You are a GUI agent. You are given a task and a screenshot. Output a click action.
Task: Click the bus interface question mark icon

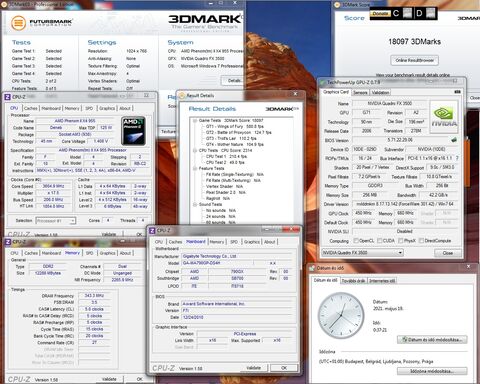click(x=457, y=158)
